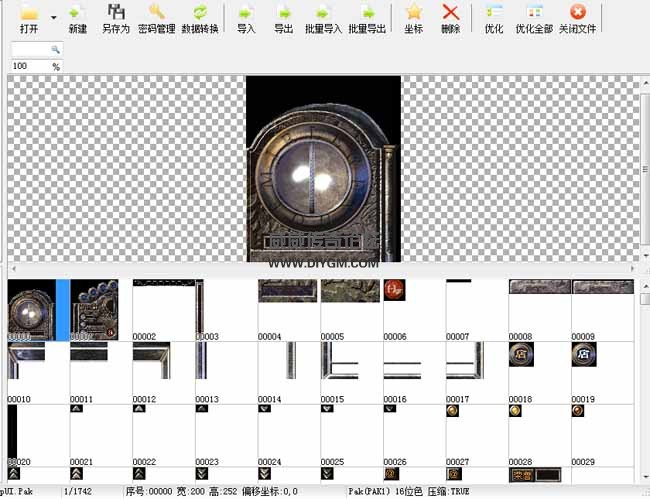Launch 数据转换 data conversion

(x=200, y=19)
